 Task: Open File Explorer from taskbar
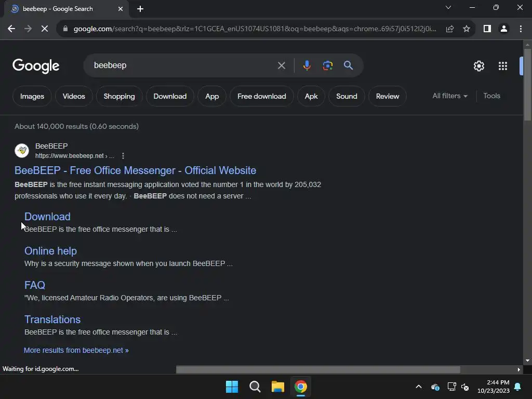coord(277,387)
